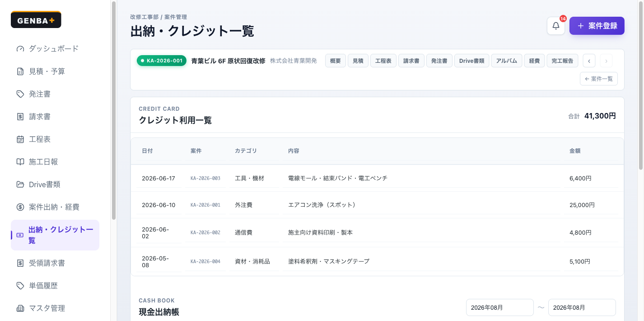Image resolution: width=644 pixels, height=321 pixels.
Task: Open notifications bell with 14 badge
Action: pos(556,26)
